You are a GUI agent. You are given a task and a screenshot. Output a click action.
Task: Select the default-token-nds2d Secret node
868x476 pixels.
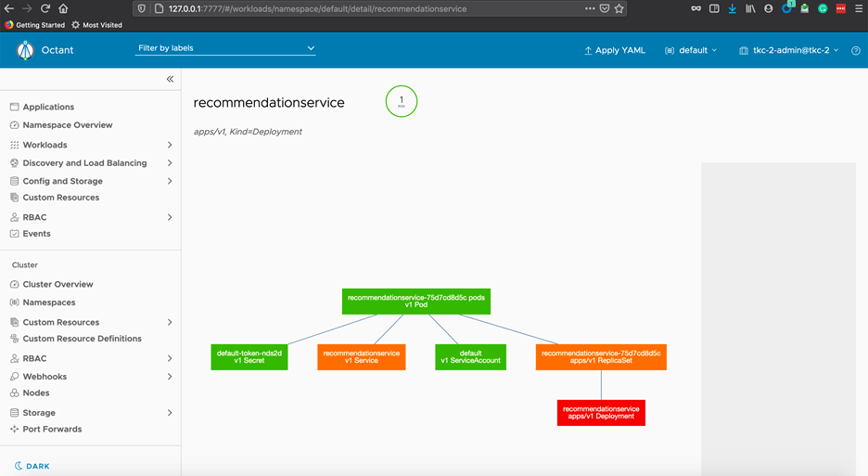pos(249,357)
